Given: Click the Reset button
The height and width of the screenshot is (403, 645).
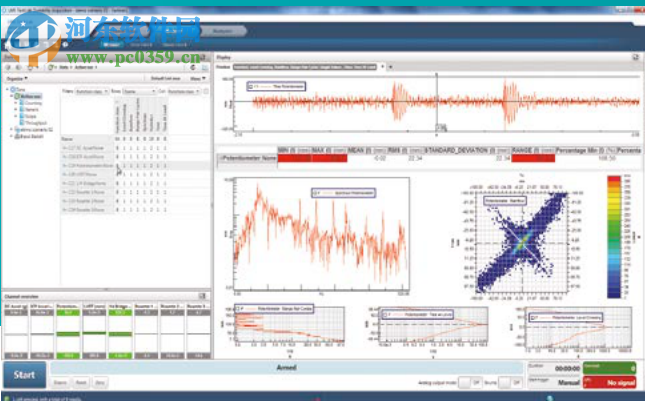Looking at the screenshot, I should pos(81,383).
